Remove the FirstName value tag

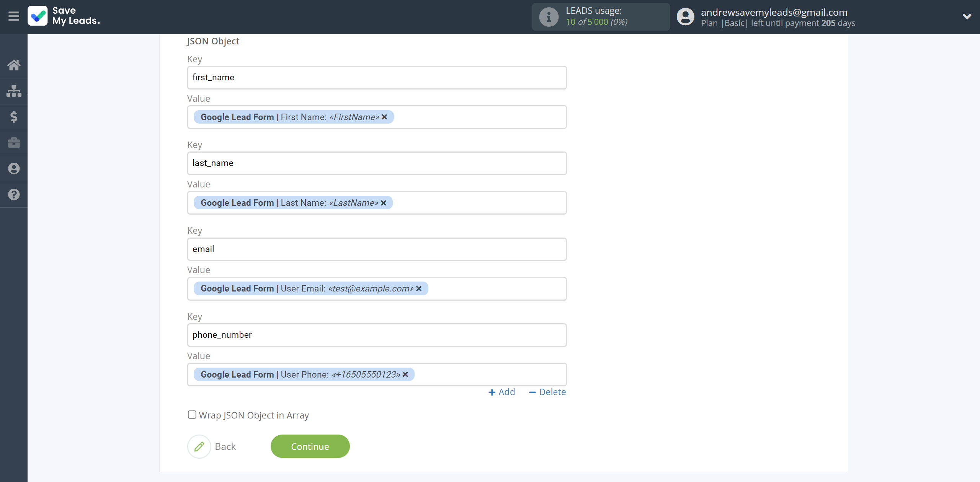click(384, 117)
